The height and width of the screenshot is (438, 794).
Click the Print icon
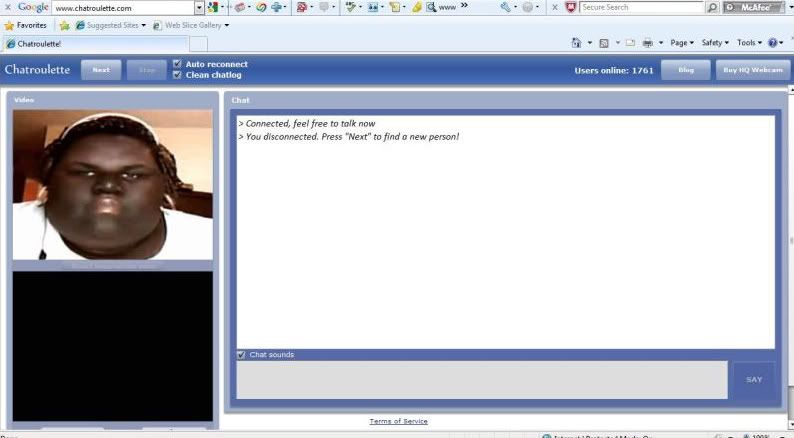coord(648,43)
